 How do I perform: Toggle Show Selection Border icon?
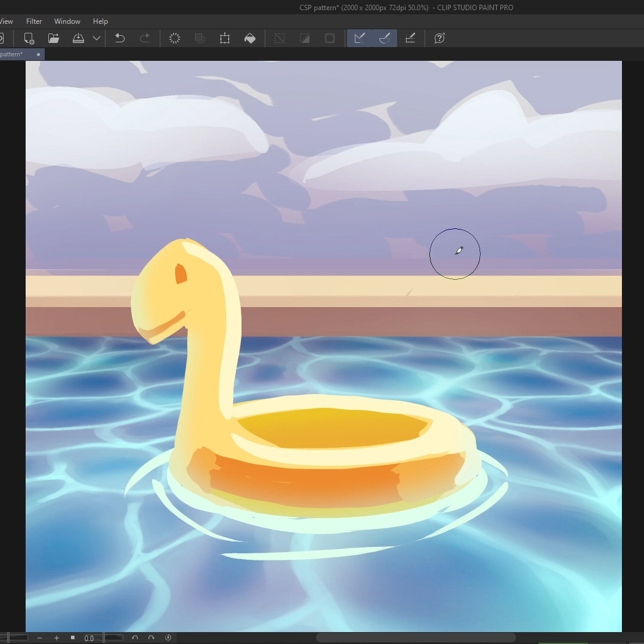[329, 38]
